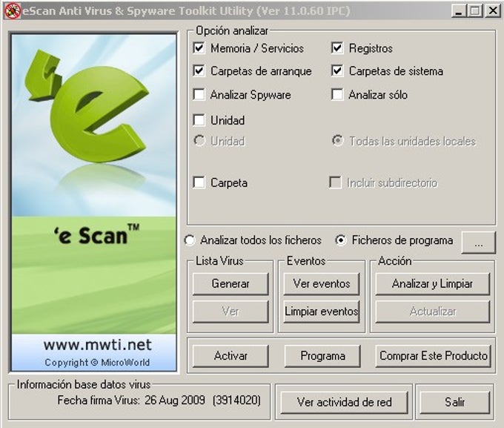This screenshot has width=504, height=428.
Task: Click the green eScan logo image
Action: pyautogui.click(x=87, y=106)
